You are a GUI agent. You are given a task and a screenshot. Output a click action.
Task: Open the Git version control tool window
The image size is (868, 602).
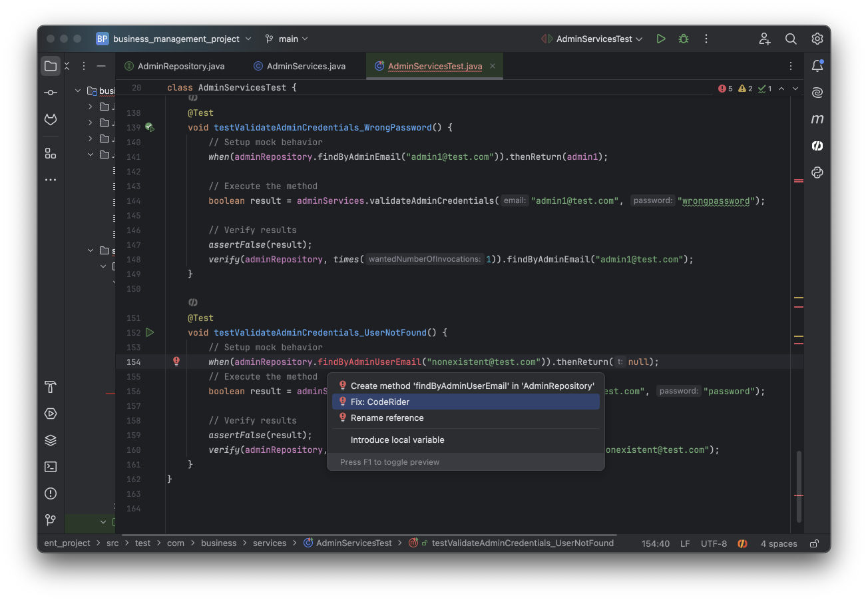51,520
